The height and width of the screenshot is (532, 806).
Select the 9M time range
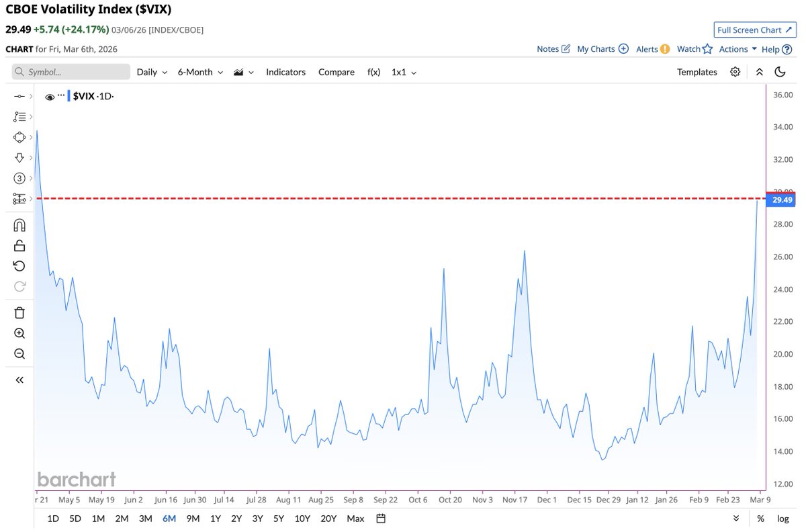[193, 518]
